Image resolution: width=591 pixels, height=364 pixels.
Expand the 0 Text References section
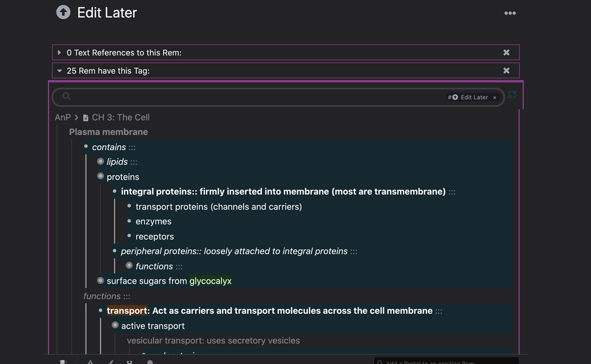tap(59, 52)
